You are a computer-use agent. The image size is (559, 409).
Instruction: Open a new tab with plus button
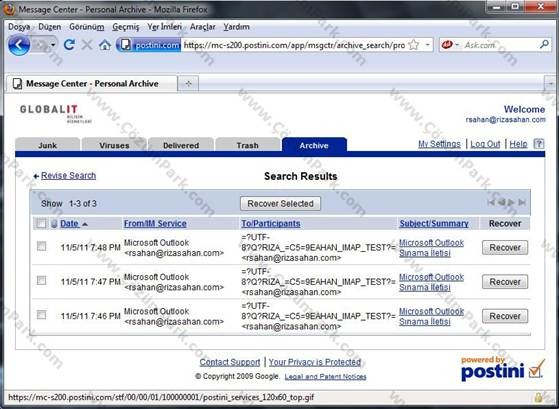click(188, 84)
